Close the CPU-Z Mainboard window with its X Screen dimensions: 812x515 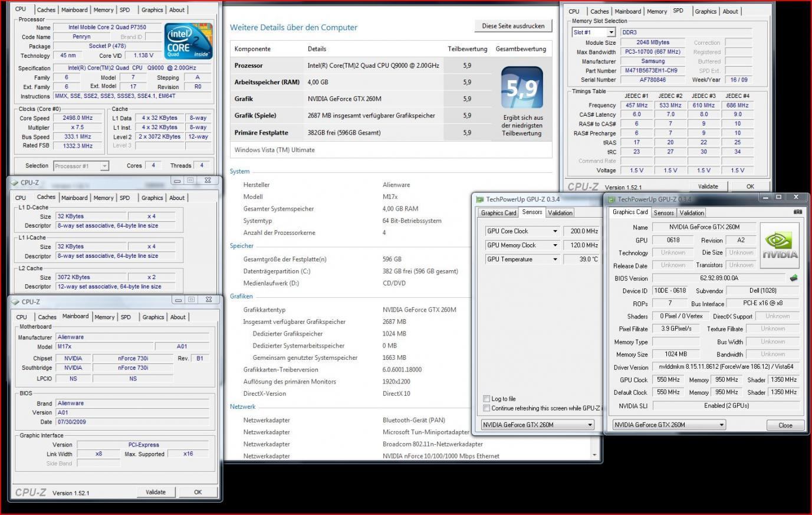coord(208,300)
